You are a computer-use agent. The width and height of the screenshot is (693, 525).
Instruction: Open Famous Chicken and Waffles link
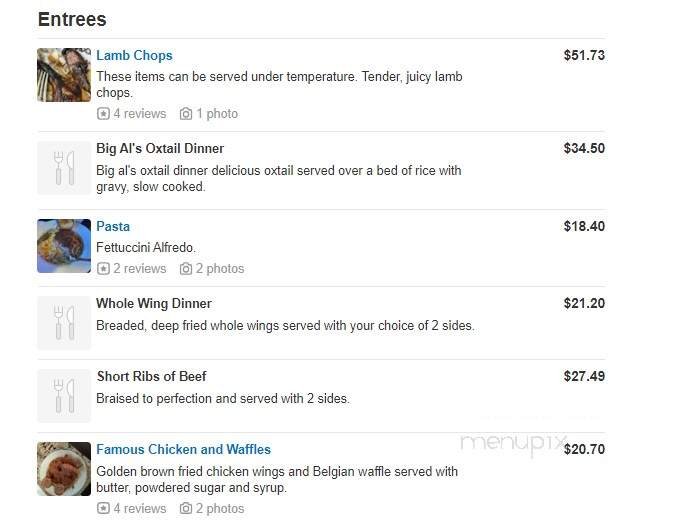[x=183, y=449]
